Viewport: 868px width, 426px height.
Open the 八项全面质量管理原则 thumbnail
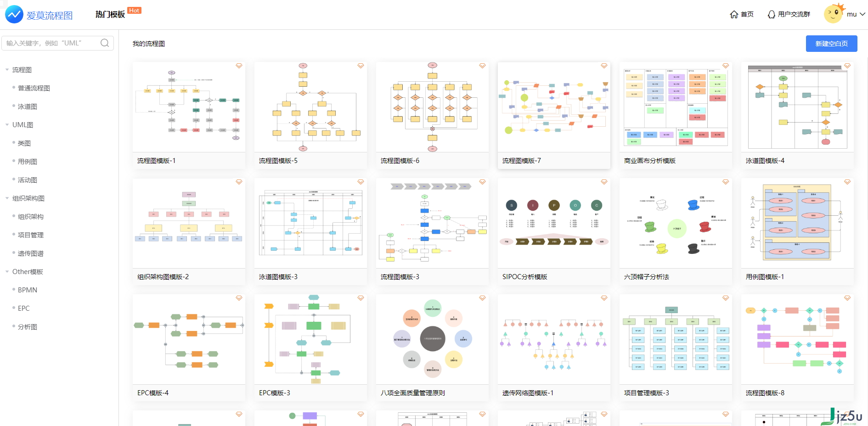(432, 339)
